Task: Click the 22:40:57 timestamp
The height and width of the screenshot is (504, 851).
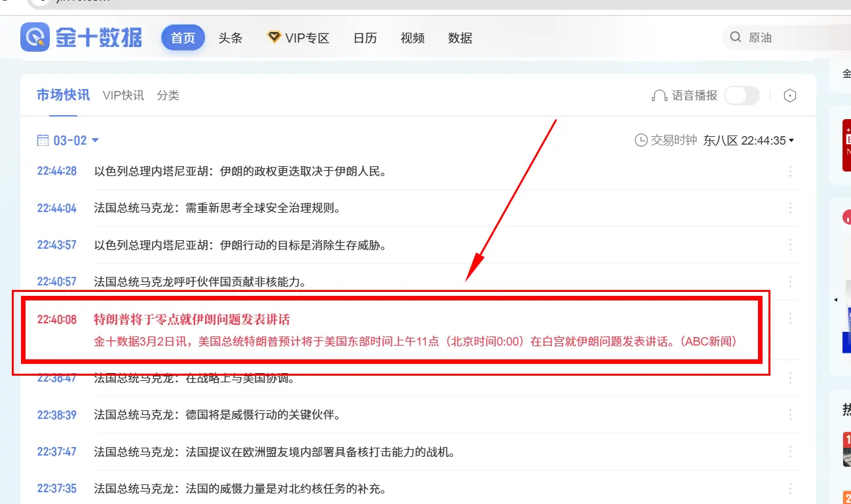Action: 57,281
